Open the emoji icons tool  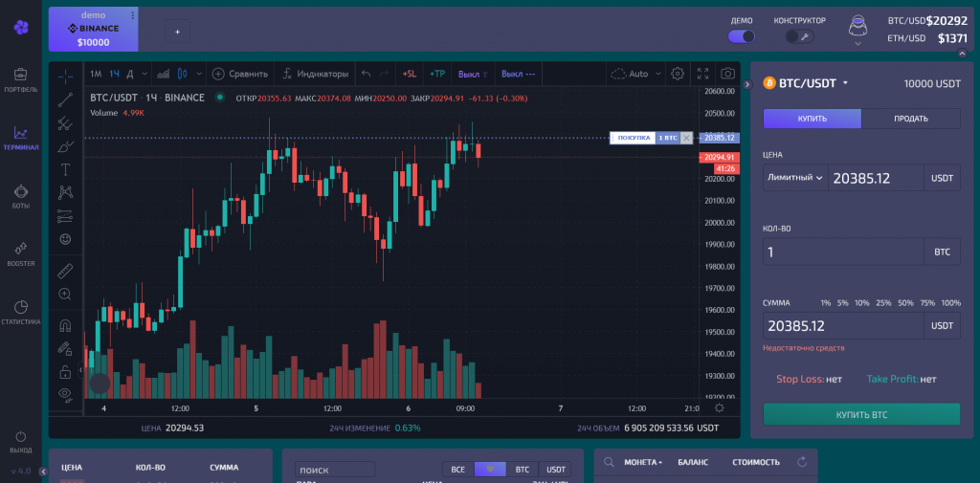pos(65,239)
